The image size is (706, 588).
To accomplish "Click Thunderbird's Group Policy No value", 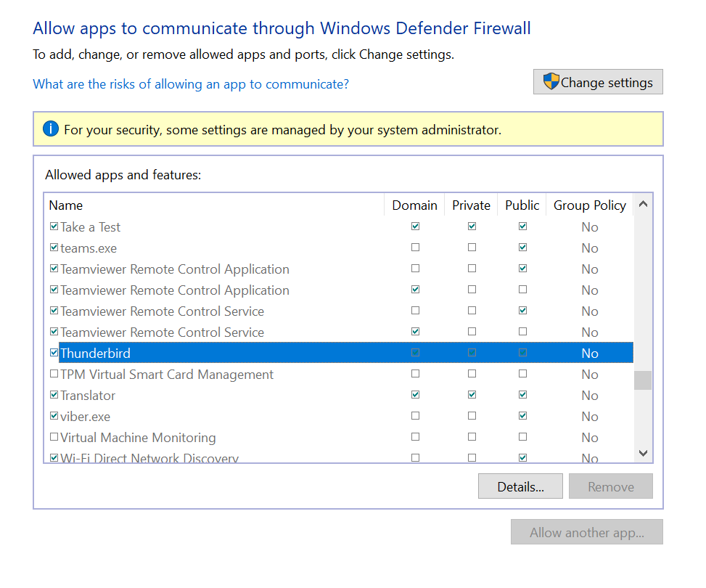I will [x=589, y=354].
